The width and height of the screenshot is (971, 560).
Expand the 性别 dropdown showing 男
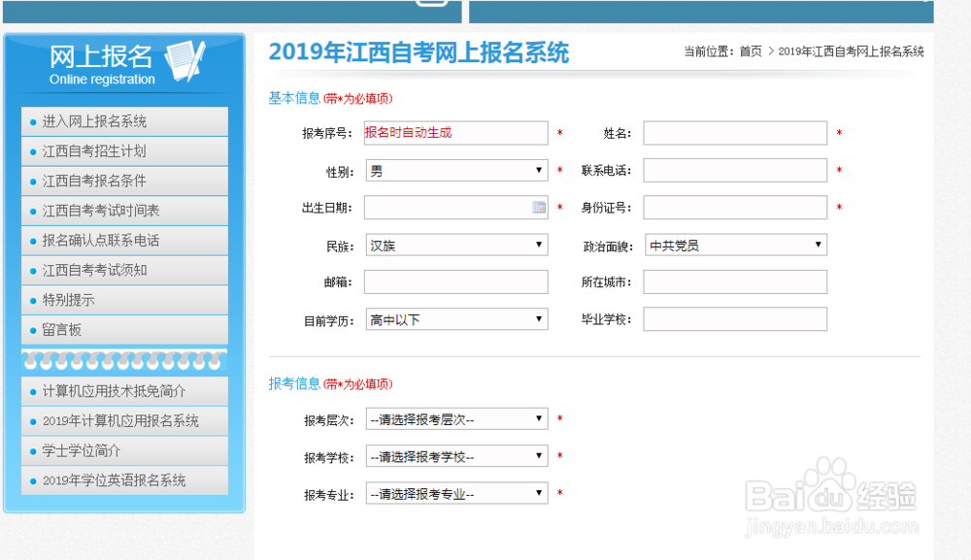(x=457, y=170)
